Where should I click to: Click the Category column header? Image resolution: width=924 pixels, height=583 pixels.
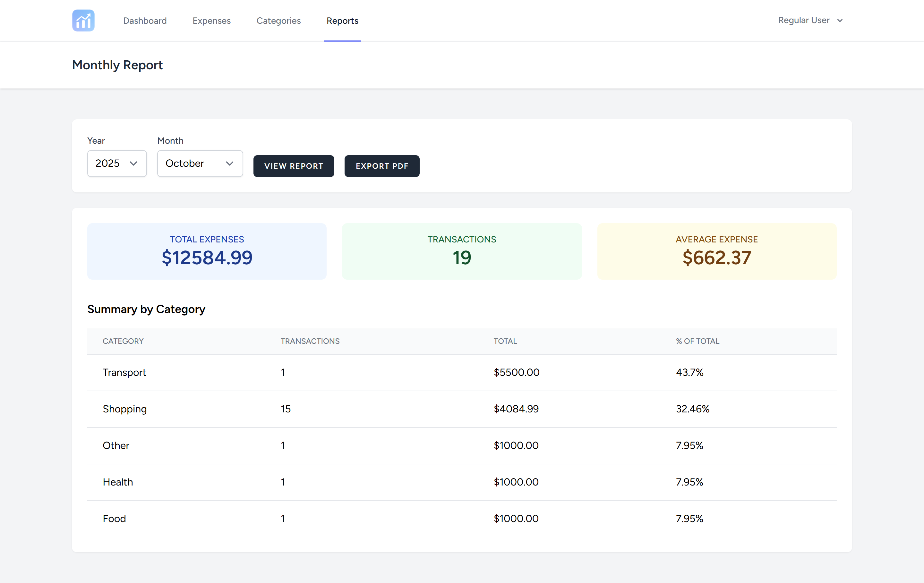[123, 341]
